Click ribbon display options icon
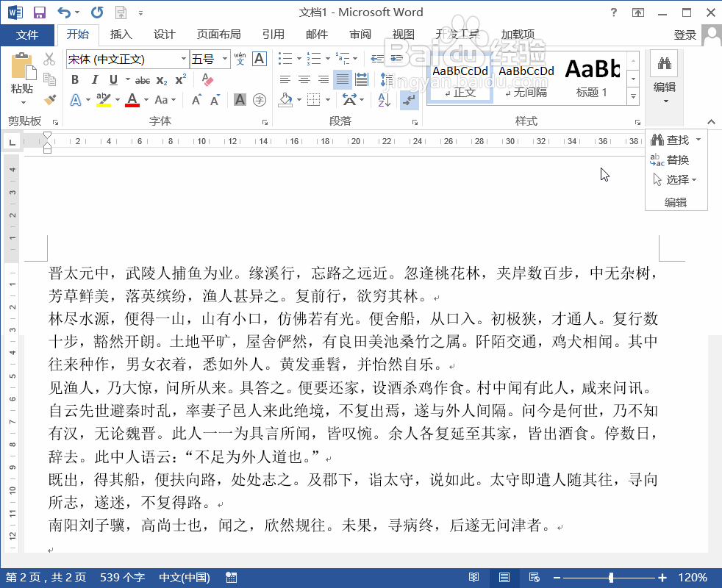 pos(638,12)
